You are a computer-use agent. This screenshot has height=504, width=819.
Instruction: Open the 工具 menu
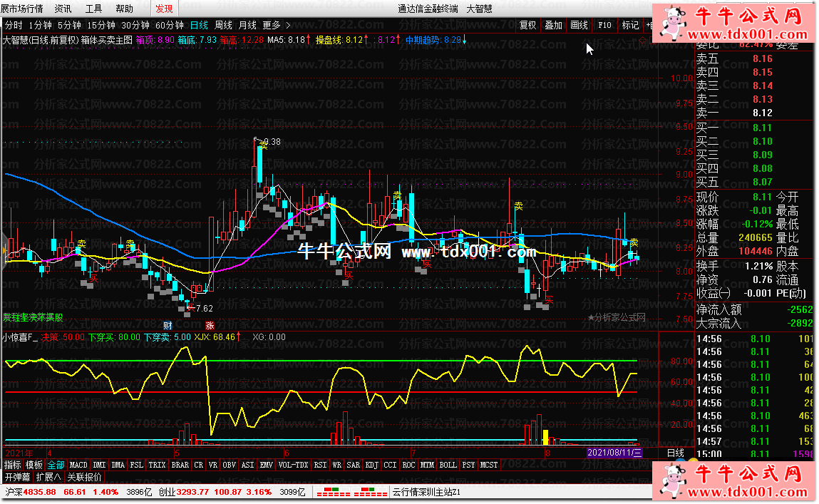[94, 9]
